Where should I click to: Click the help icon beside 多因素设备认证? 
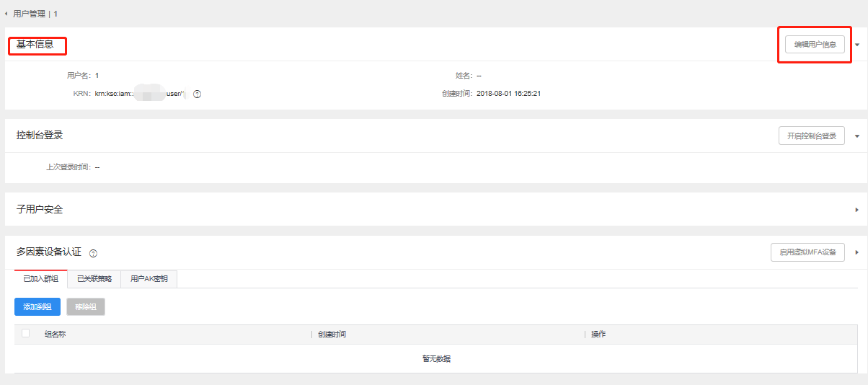[93, 253]
